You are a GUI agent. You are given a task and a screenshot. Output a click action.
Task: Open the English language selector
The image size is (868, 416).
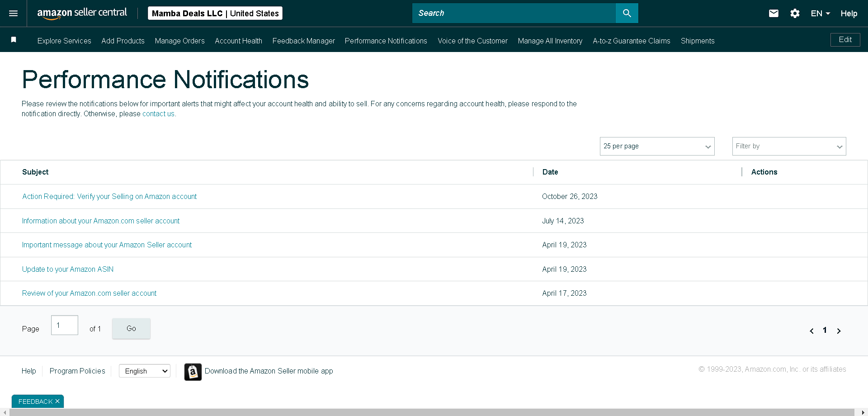click(x=145, y=371)
